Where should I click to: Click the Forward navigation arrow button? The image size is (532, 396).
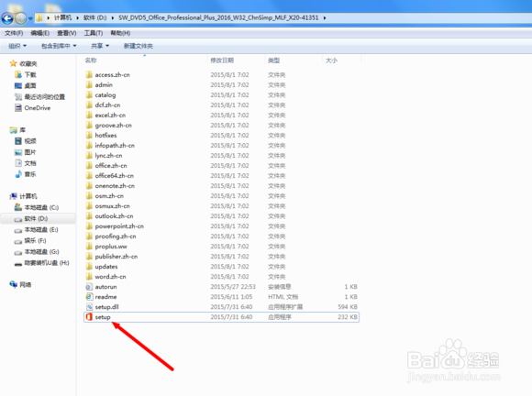21,18
